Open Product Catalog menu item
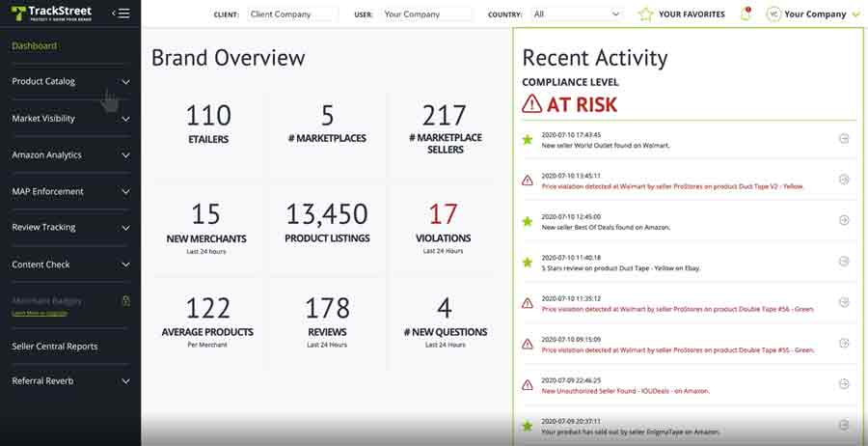 tap(43, 81)
